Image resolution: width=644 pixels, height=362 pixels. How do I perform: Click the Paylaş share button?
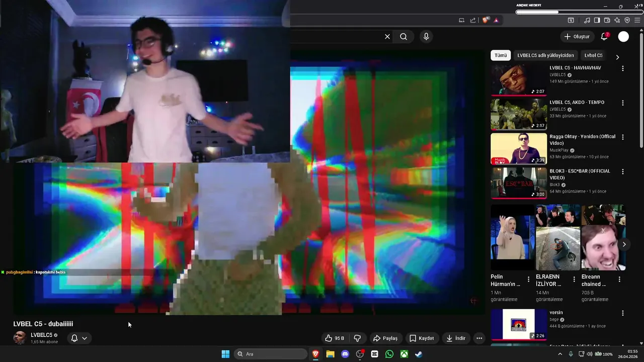point(385,338)
